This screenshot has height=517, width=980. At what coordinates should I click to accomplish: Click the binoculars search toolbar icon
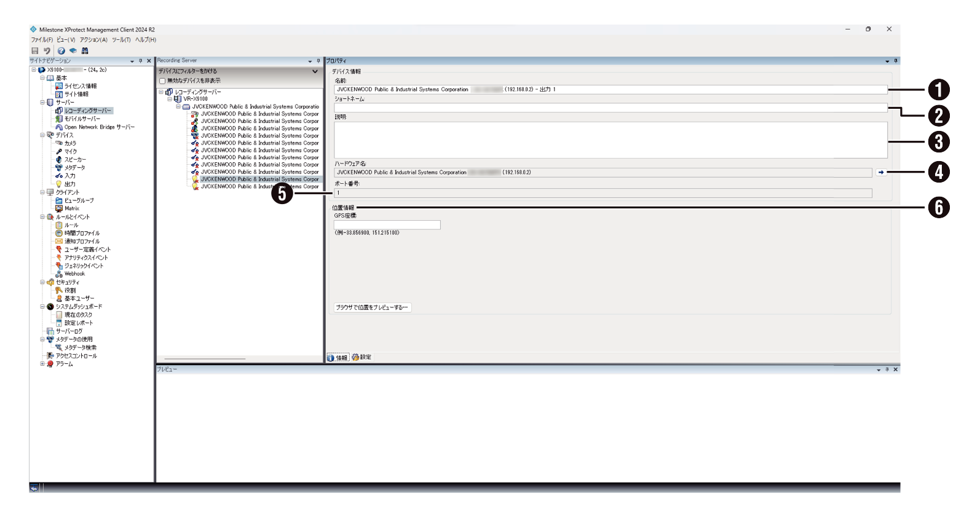85,51
